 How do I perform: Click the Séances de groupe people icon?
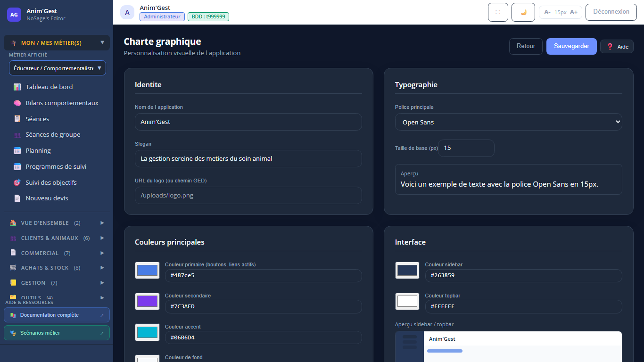[17, 135]
